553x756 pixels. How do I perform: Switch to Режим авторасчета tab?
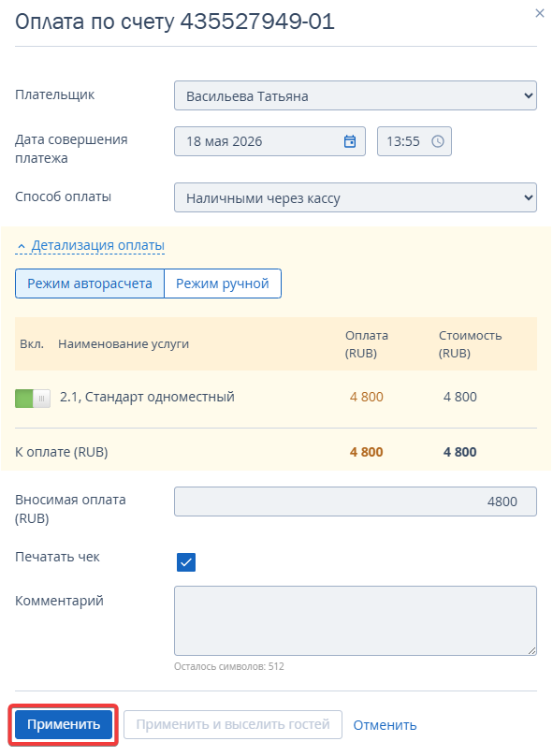[x=90, y=283]
